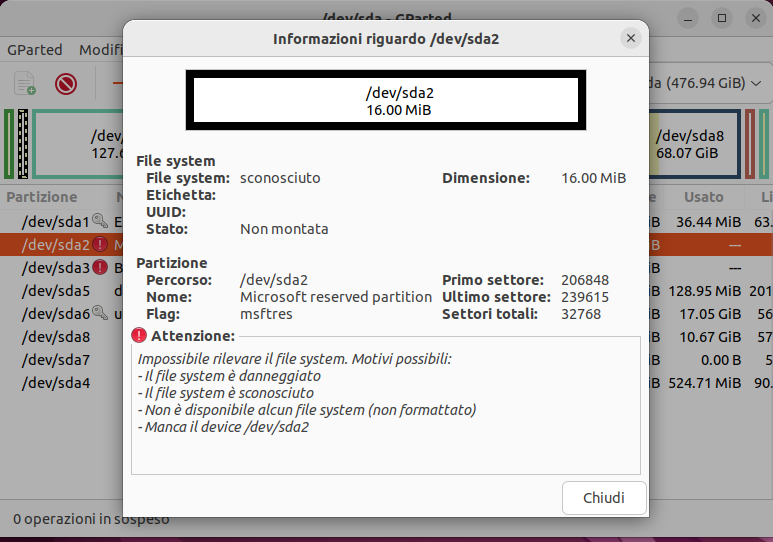Click the new partition icon in GParted toolbar
This screenshot has width=773, height=542.
click(25, 83)
